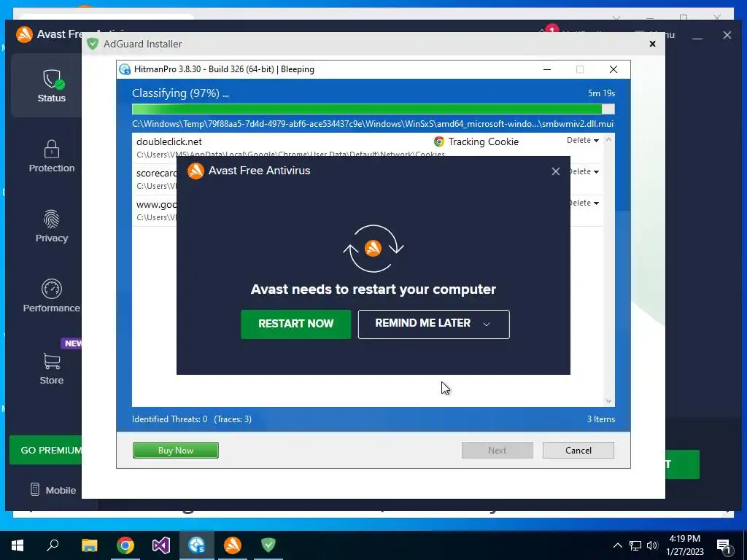Open Delete dropdown for the scorecard row
This screenshot has height=560, width=747.
(x=584, y=172)
